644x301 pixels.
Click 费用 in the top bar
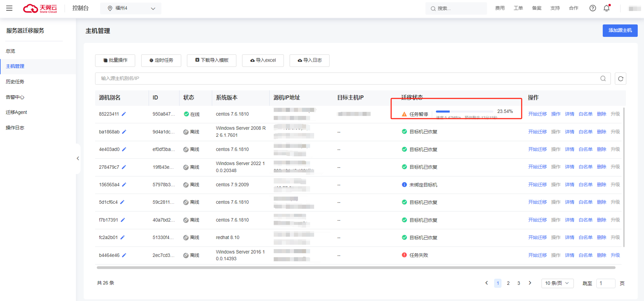tap(500, 8)
